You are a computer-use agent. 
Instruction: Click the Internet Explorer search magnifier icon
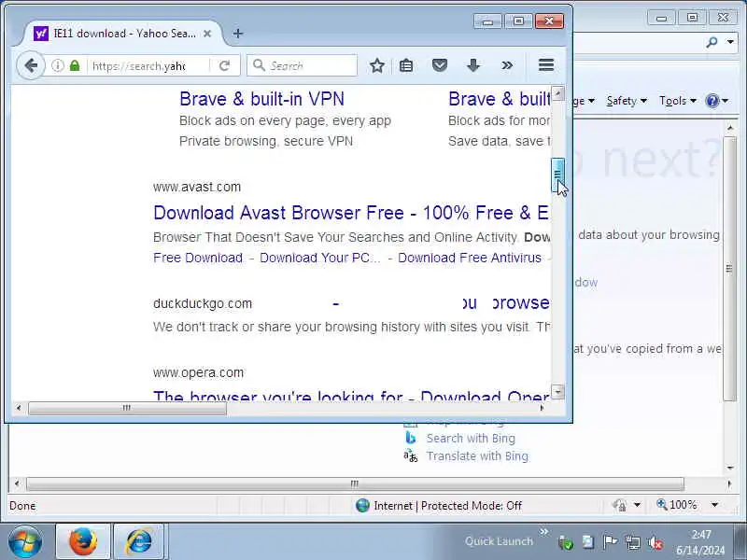click(712, 42)
